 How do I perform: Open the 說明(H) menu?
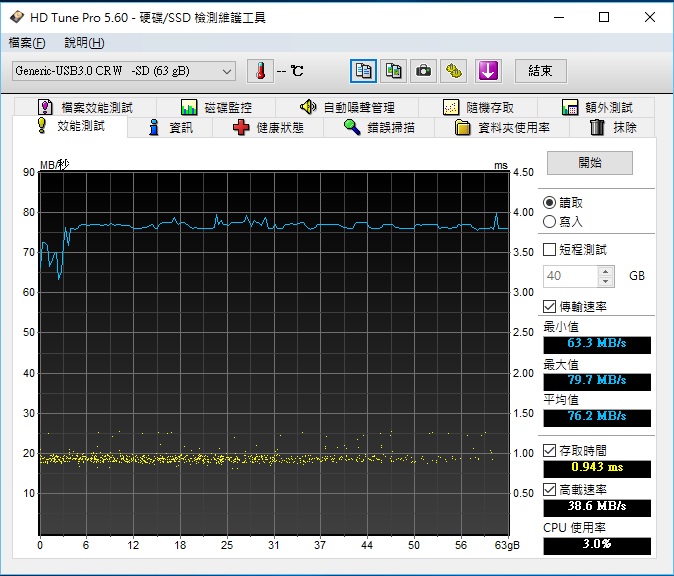click(84, 43)
